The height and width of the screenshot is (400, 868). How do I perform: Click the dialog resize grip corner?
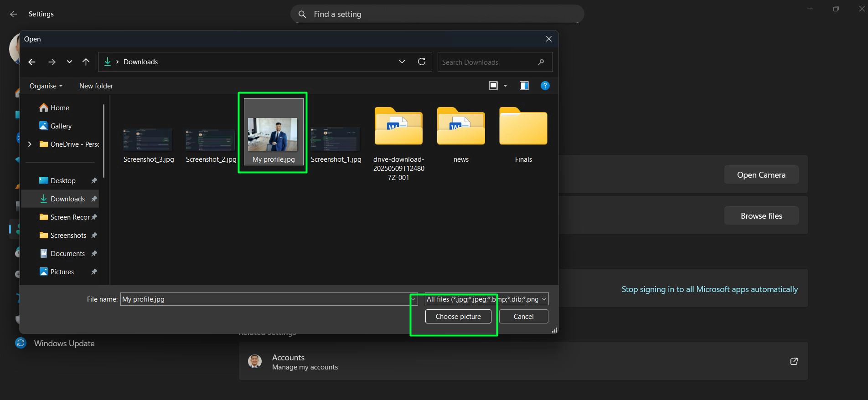[554, 330]
